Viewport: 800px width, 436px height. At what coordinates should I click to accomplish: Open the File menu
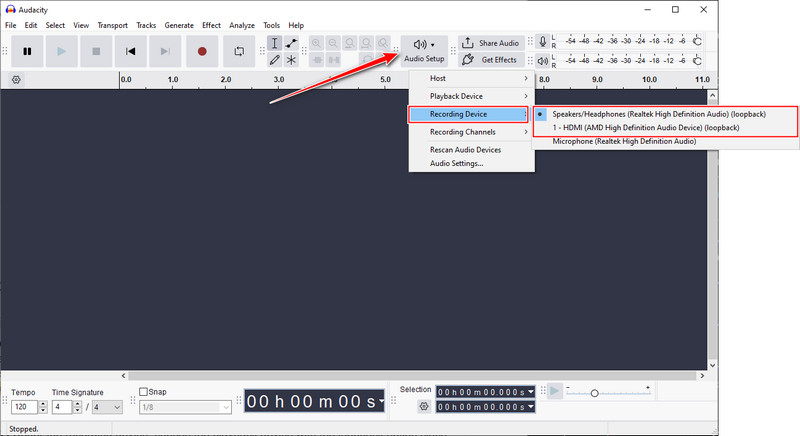(11, 25)
